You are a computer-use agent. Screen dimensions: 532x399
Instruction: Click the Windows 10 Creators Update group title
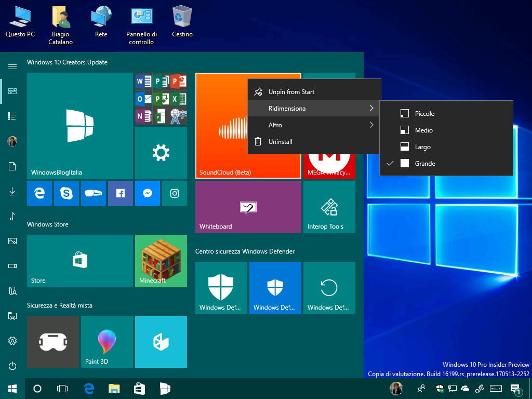(67, 62)
